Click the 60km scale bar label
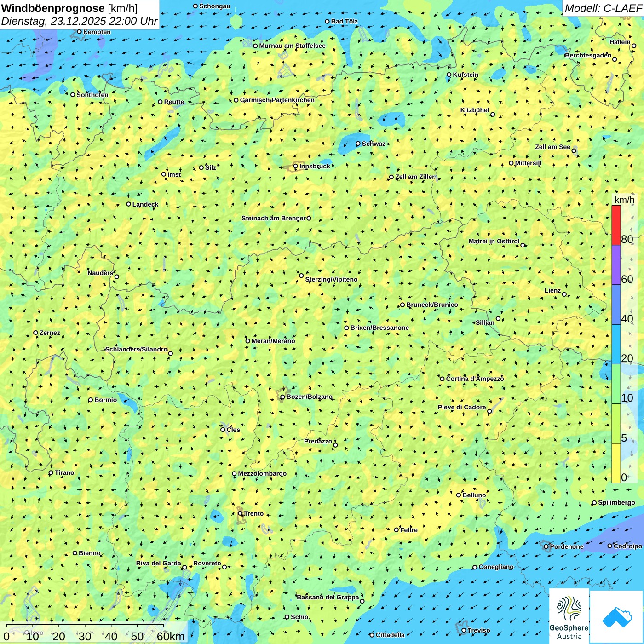644x644 pixels. point(171,636)
